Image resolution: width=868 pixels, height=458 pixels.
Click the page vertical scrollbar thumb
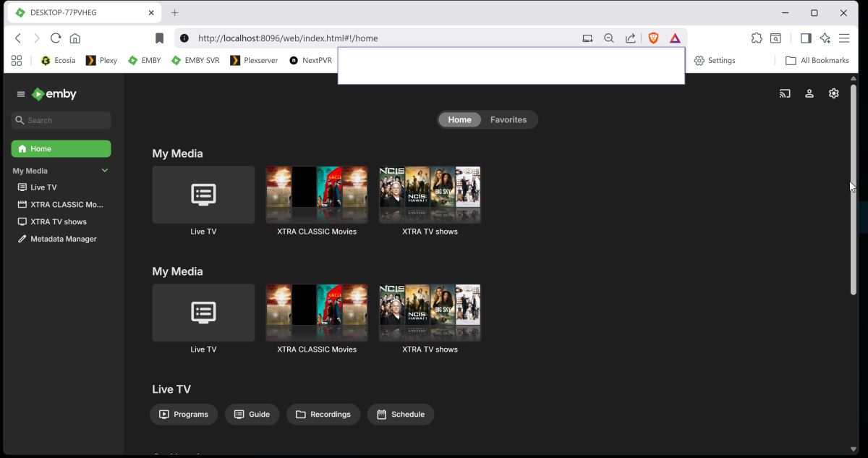click(854, 190)
